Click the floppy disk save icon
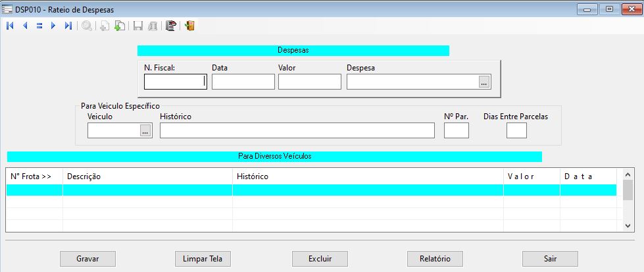 [138, 26]
